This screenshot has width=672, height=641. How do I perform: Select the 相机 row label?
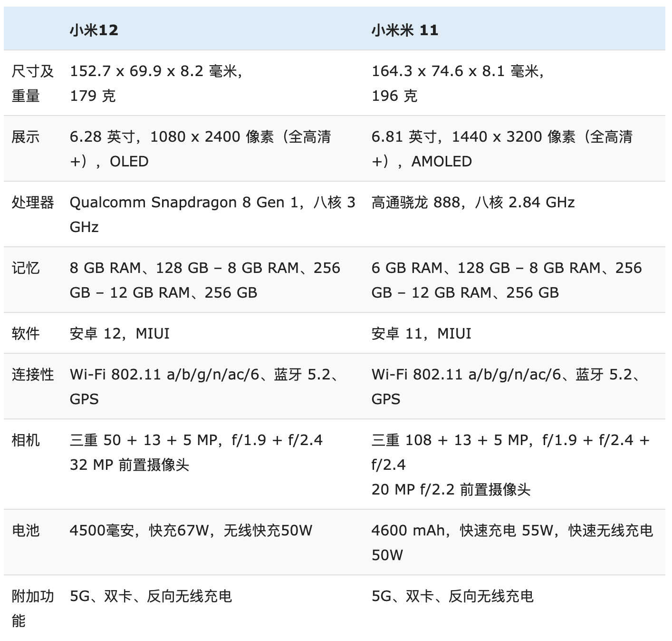coord(26,440)
